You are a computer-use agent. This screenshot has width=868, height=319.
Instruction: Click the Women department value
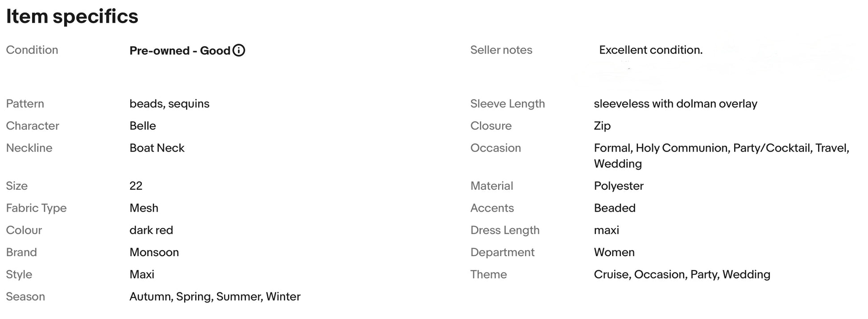coord(614,252)
